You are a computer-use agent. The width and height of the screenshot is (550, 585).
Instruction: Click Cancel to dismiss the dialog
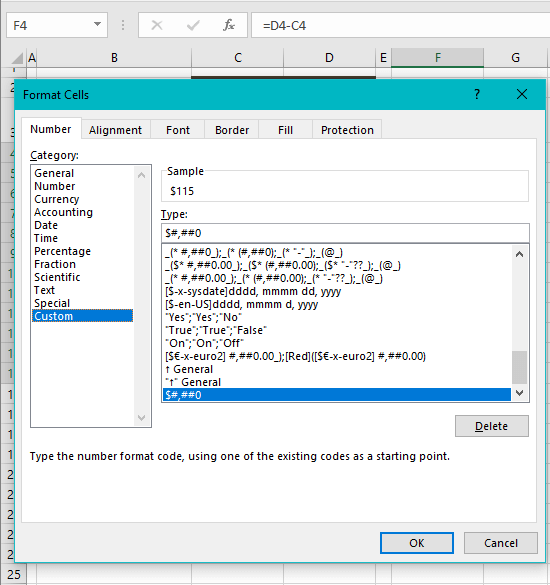501,543
